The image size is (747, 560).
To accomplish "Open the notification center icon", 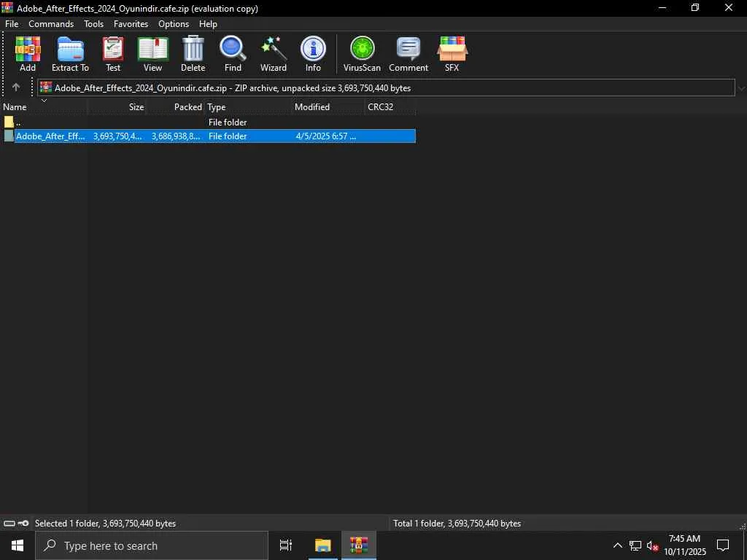I will click(723, 545).
